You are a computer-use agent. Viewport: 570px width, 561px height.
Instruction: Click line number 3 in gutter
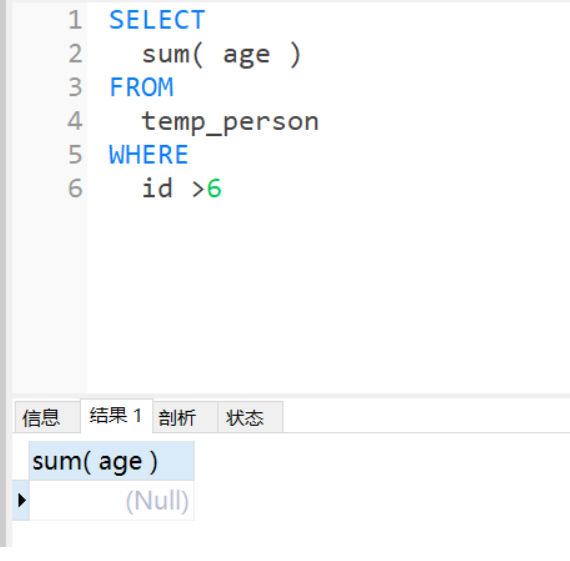point(75,87)
